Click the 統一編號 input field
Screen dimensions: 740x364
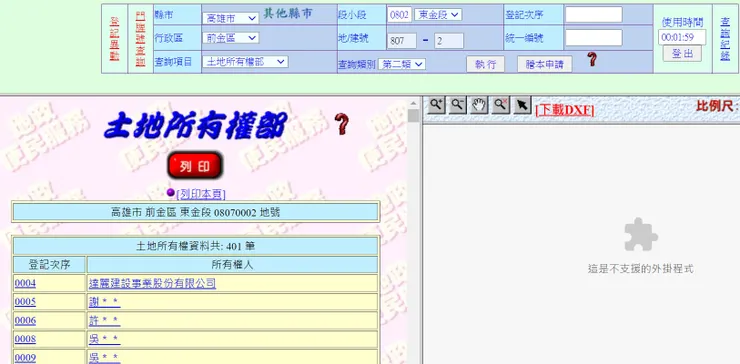tap(594, 38)
